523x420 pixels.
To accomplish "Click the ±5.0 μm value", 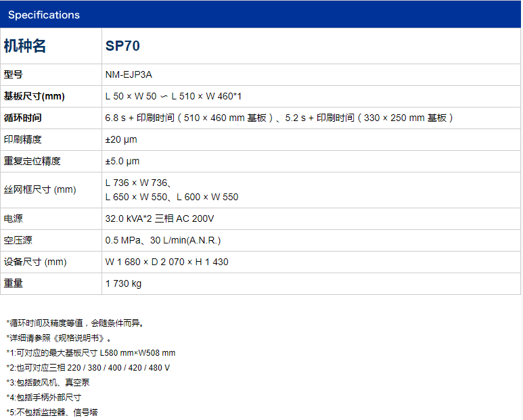I will point(122,161).
